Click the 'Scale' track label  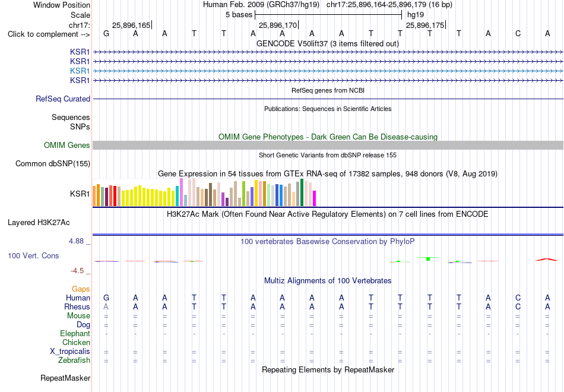(x=80, y=15)
